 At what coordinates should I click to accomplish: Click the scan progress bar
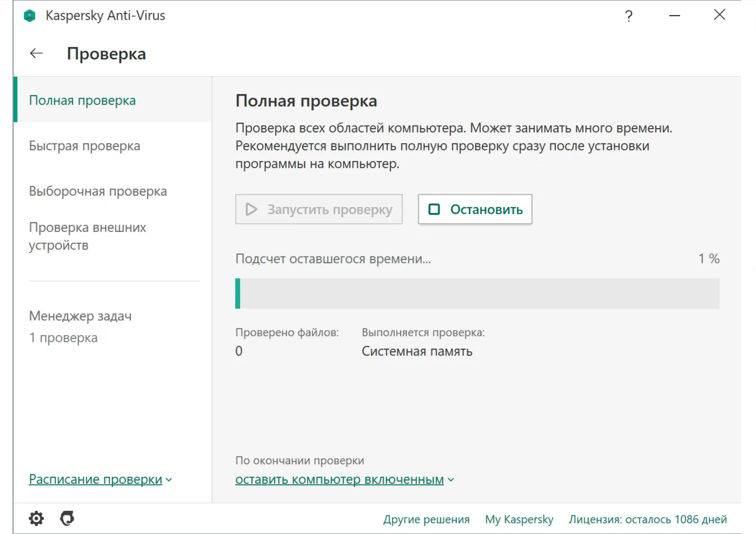click(x=477, y=294)
